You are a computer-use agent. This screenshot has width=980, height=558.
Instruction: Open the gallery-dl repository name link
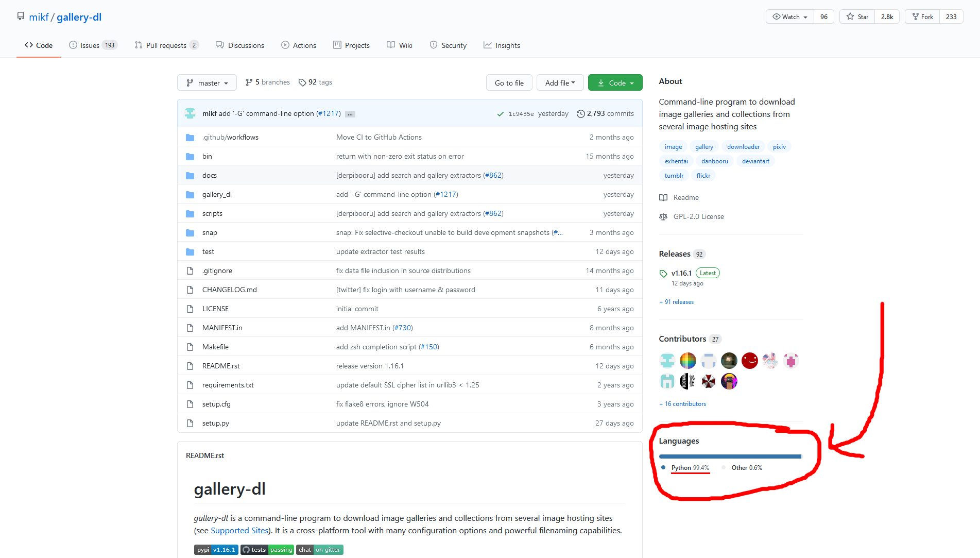tap(79, 17)
